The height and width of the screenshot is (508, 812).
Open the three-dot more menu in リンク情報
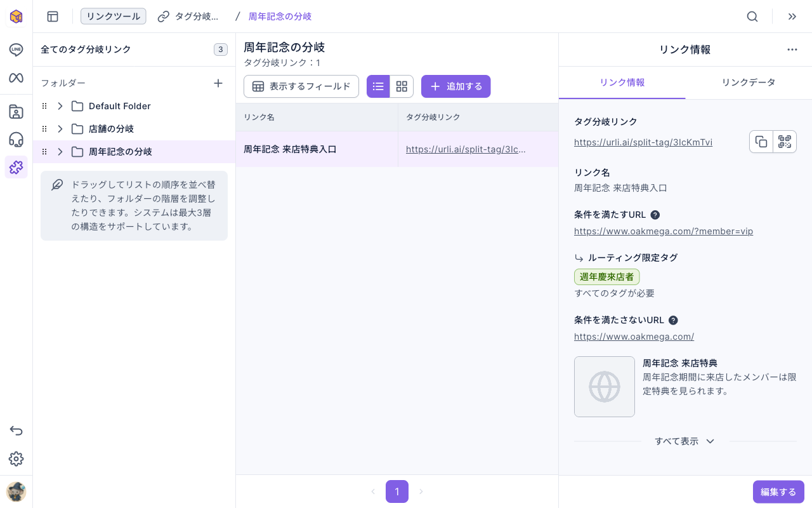(x=792, y=50)
